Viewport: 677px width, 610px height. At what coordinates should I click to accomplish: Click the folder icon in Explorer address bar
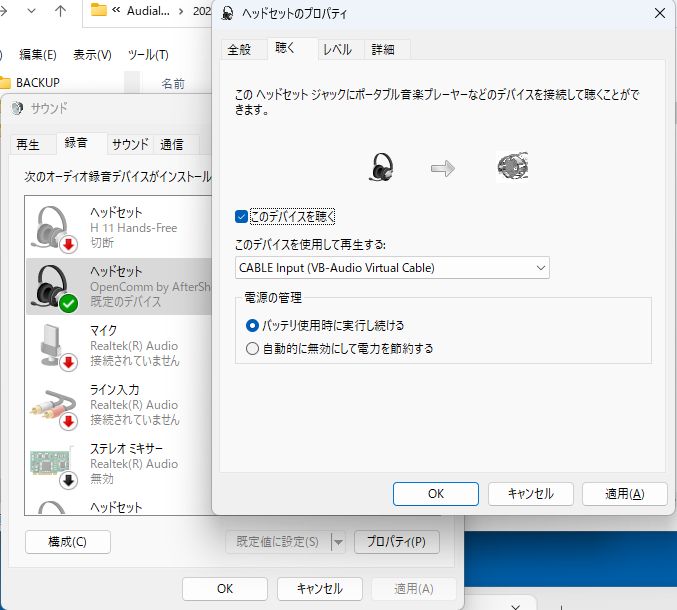coord(98,10)
